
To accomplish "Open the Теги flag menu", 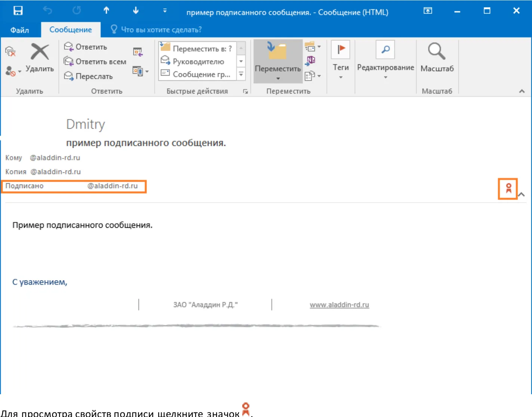I will 341,61.
